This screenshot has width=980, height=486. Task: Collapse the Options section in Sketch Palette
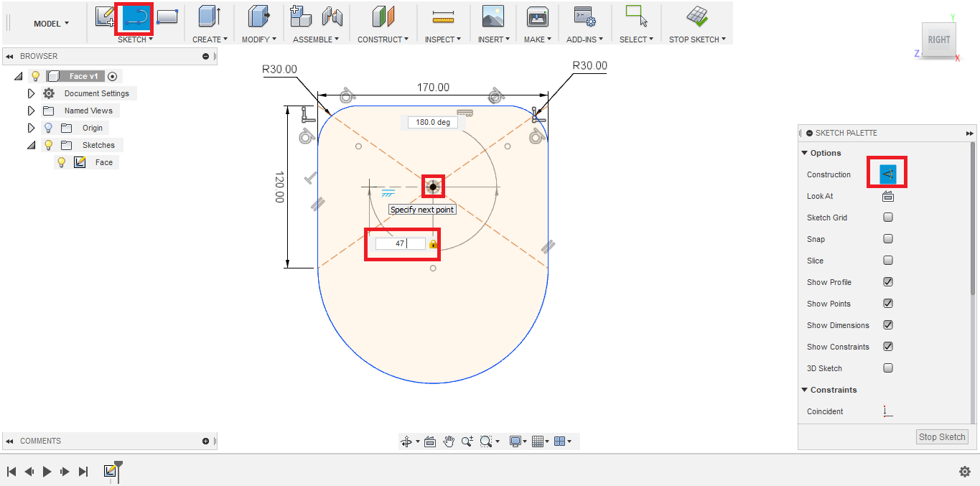[805, 153]
